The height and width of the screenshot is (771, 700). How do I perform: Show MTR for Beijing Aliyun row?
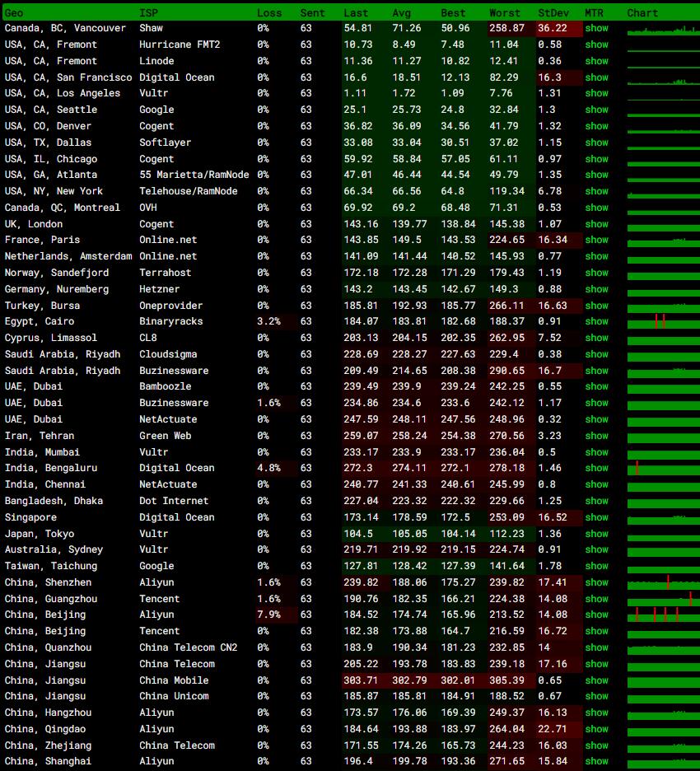click(596, 614)
